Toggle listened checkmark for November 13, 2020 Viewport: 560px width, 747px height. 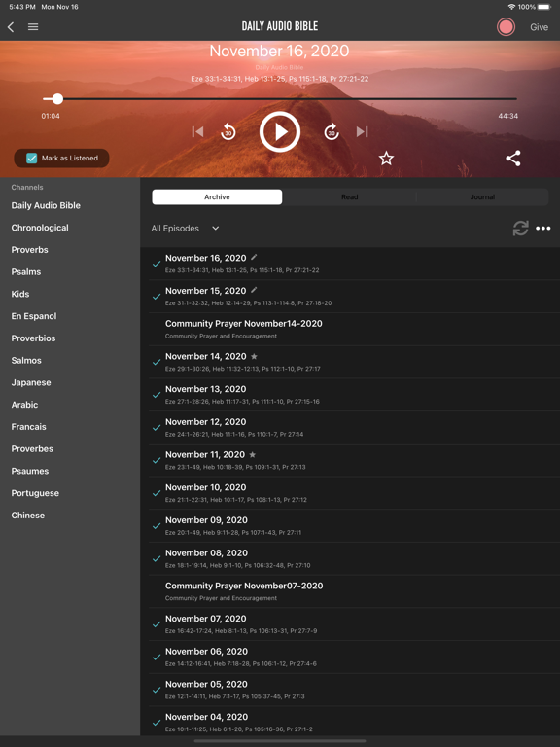[157, 395]
